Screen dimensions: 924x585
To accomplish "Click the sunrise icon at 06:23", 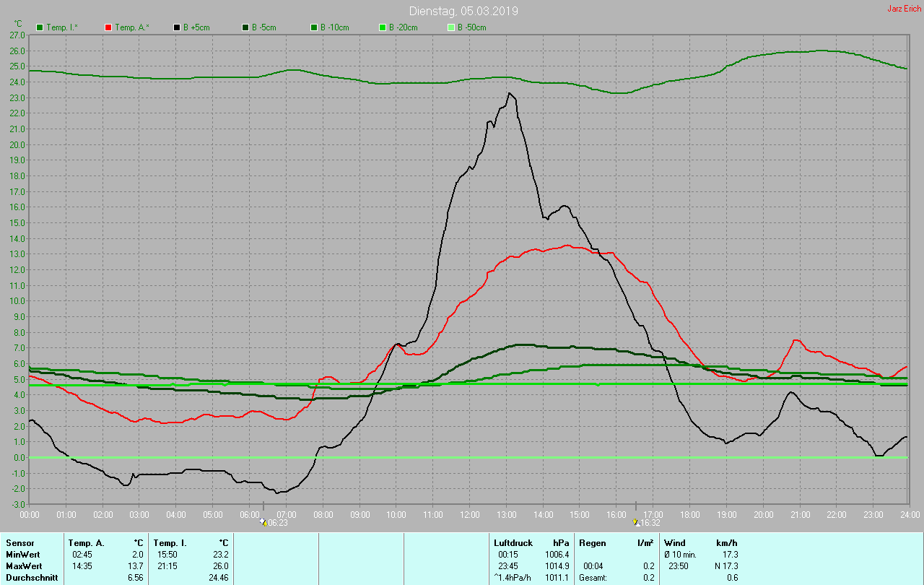I will click(263, 521).
